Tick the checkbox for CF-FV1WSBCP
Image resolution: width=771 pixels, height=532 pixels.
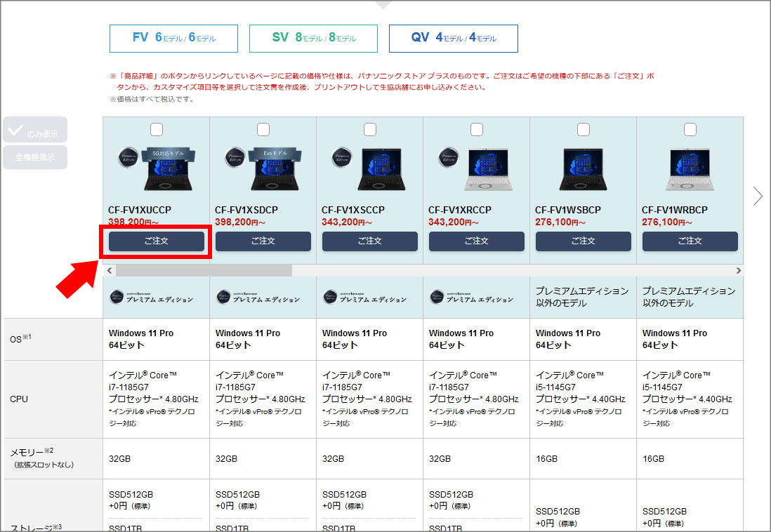point(584,129)
